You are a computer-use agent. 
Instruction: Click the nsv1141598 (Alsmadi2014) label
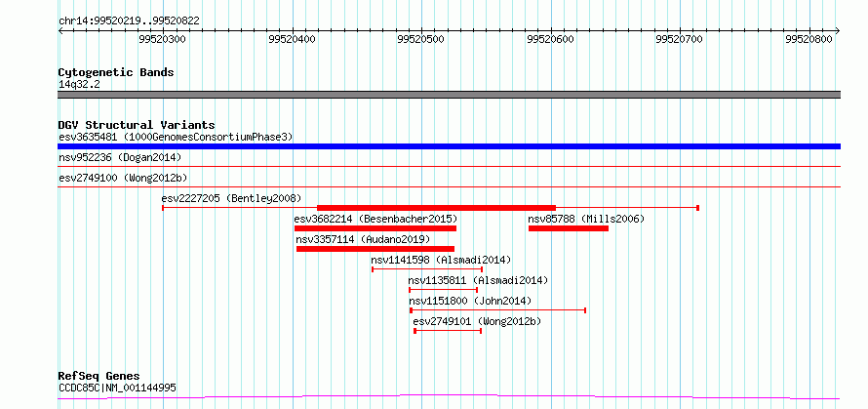coord(441,260)
